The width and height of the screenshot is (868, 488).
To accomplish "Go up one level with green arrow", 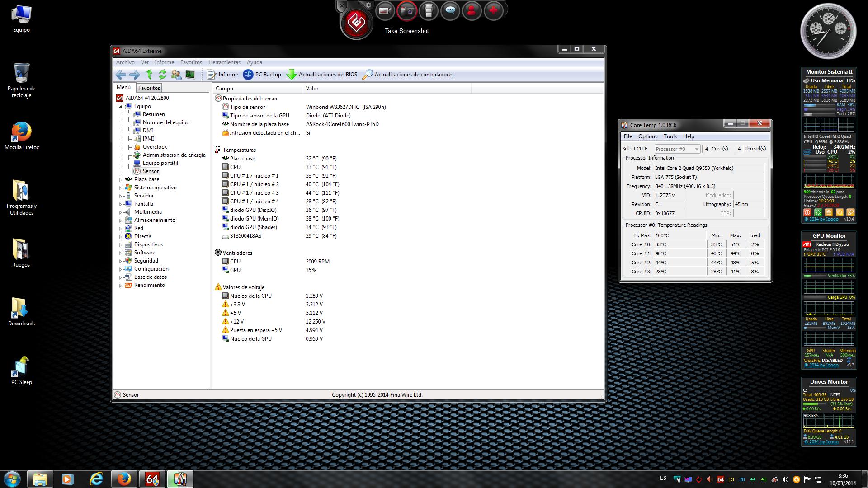I will (x=149, y=75).
